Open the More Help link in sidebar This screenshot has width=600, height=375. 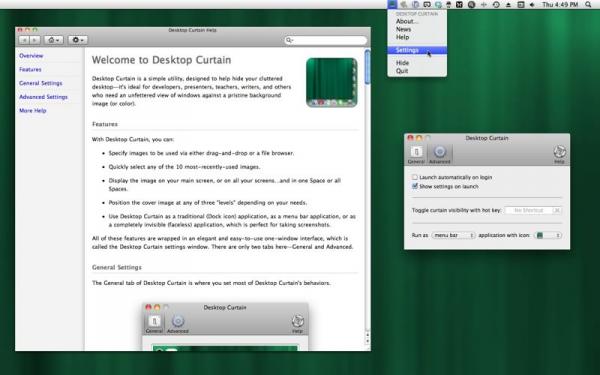(x=33, y=111)
